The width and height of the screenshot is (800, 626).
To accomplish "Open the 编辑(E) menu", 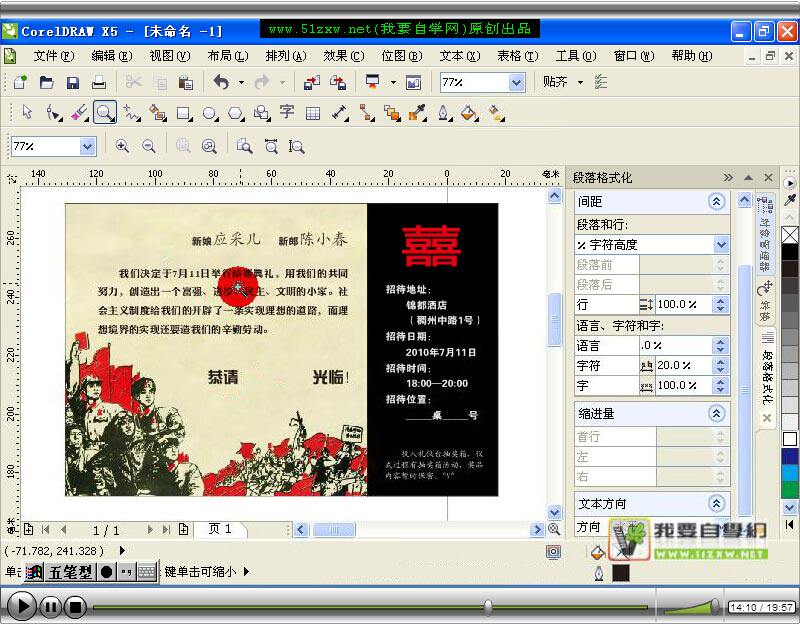I will point(112,56).
